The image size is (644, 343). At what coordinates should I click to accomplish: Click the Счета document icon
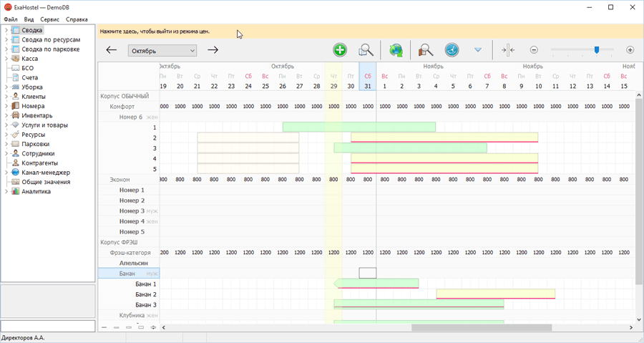point(16,77)
